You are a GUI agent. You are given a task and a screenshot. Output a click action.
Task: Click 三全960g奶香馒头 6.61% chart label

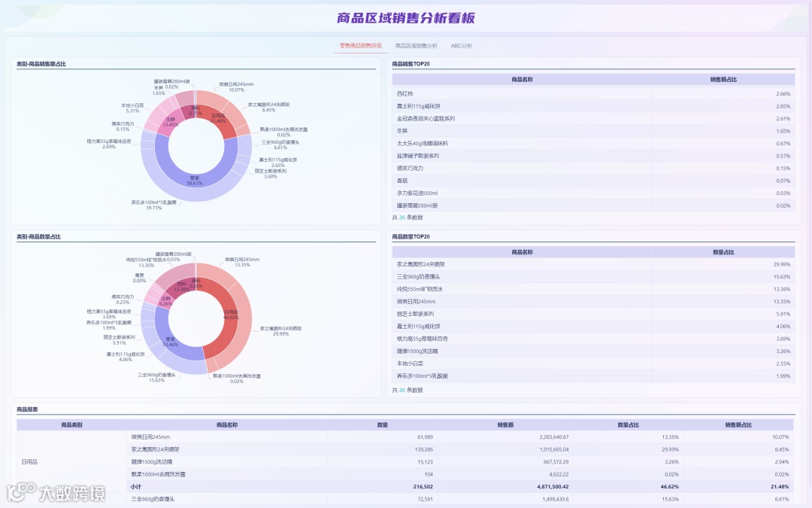click(x=280, y=144)
